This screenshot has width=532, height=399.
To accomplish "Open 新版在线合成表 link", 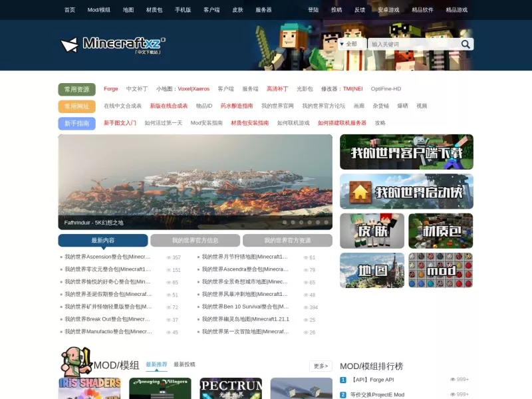I will point(169,106).
